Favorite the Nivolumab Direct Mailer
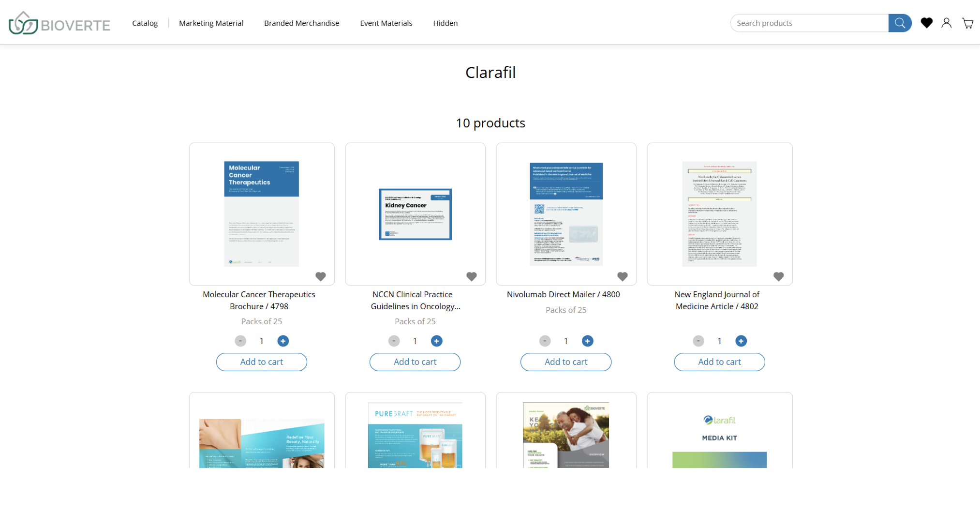 623,276
